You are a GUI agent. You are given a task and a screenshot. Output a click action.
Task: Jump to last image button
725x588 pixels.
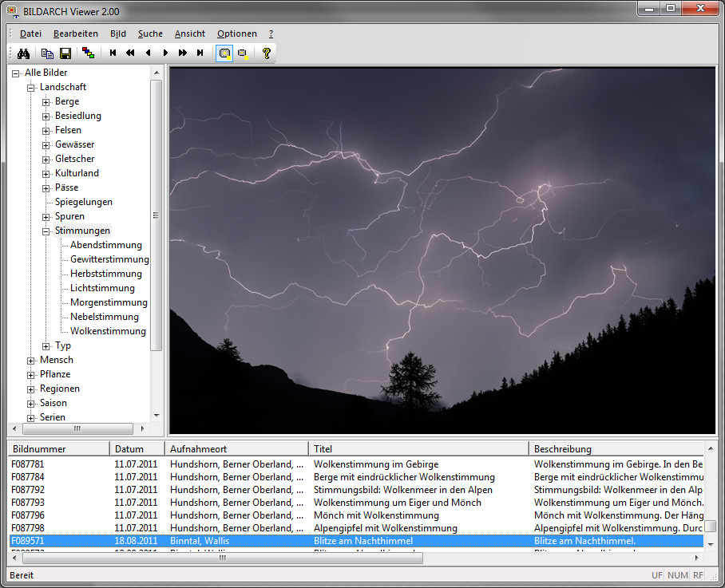tap(200, 53)
